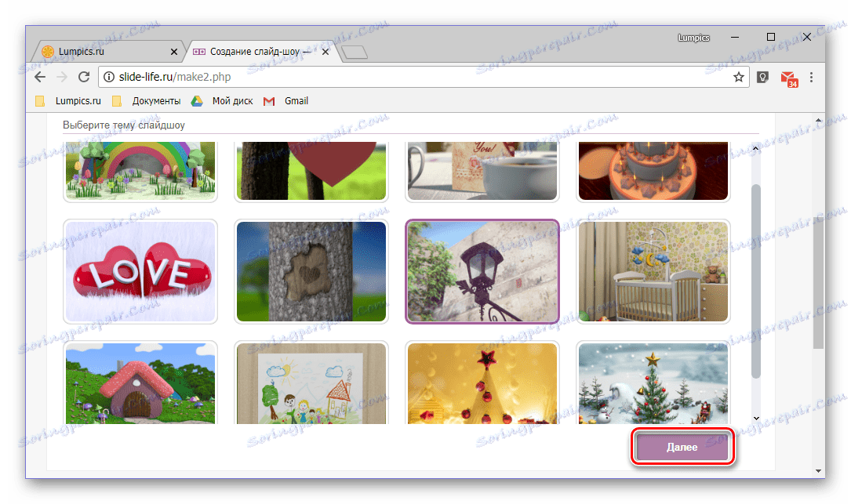Maximize the Chrome window
The height and width of the screenshot is (504, 851).
(771, 37)
